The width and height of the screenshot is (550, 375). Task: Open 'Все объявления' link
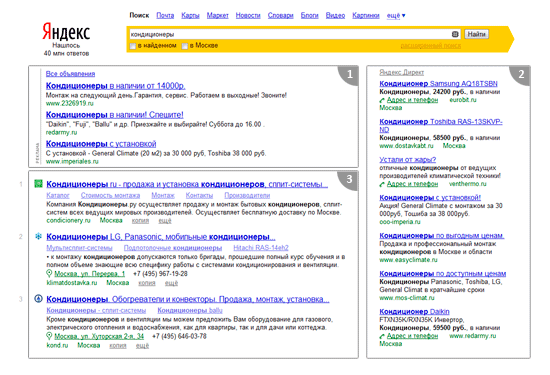click(x=70, y=74)
